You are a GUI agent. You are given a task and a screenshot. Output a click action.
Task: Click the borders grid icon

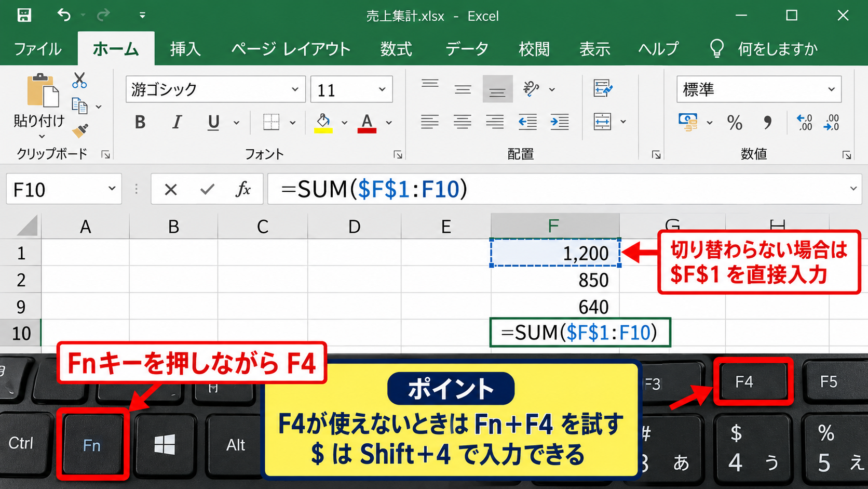pyautogui.click(x=271, y=123)
